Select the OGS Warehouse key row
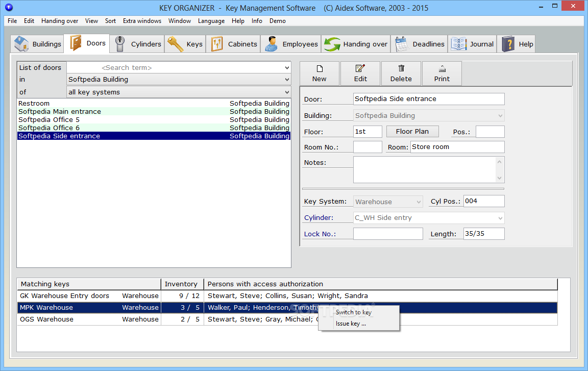588x371 pixels. tap(287, 319)
